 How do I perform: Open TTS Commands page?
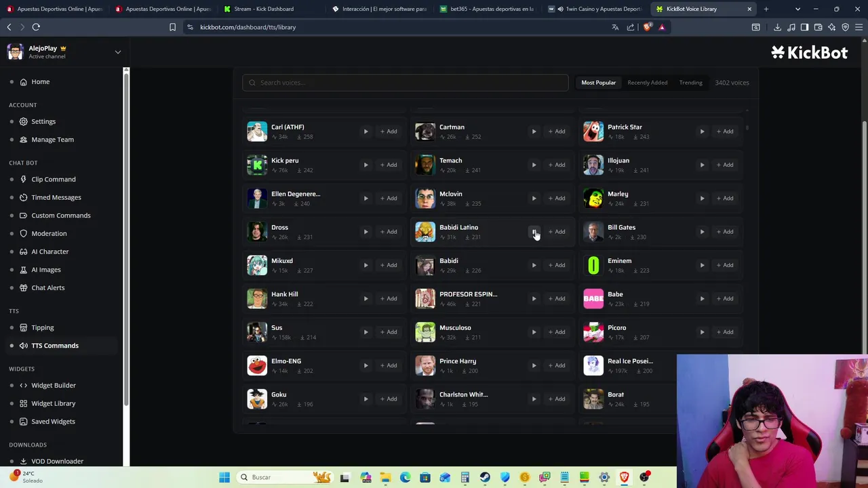[55, 346]
